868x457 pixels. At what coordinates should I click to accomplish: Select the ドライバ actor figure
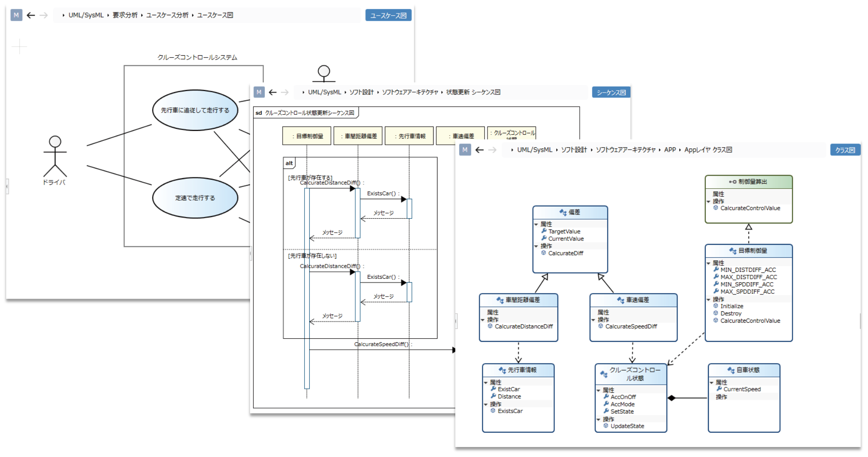click(x=55, y=160)
